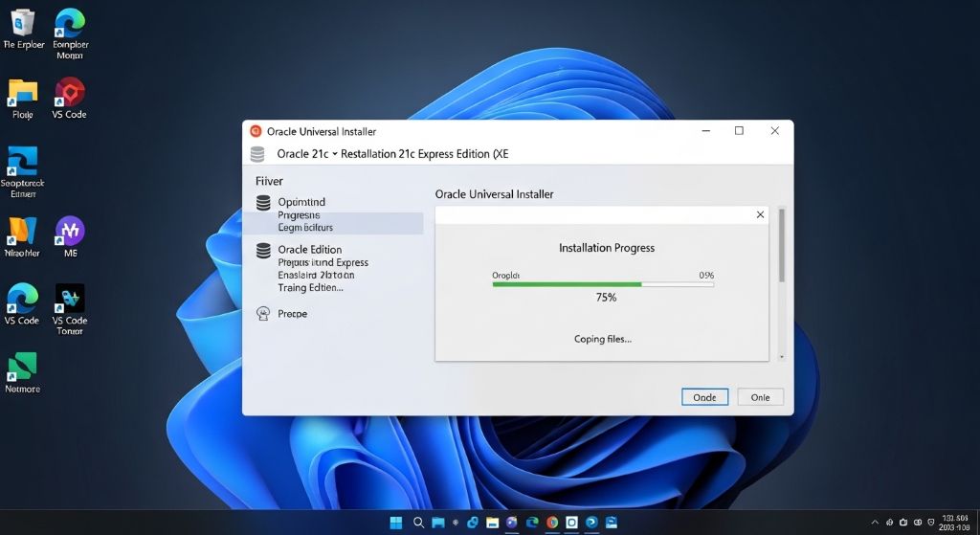
Task: Minimize the Oracle Universal Installer window
Action: click(705, 130)
